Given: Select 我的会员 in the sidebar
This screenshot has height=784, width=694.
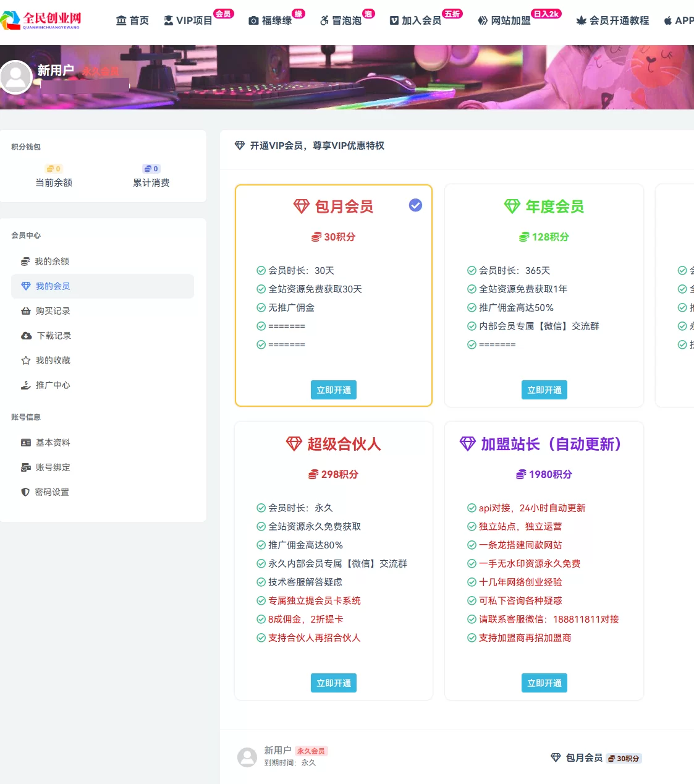Looking at the screenshot, I should pyautogui.click(x=103, y=286).
